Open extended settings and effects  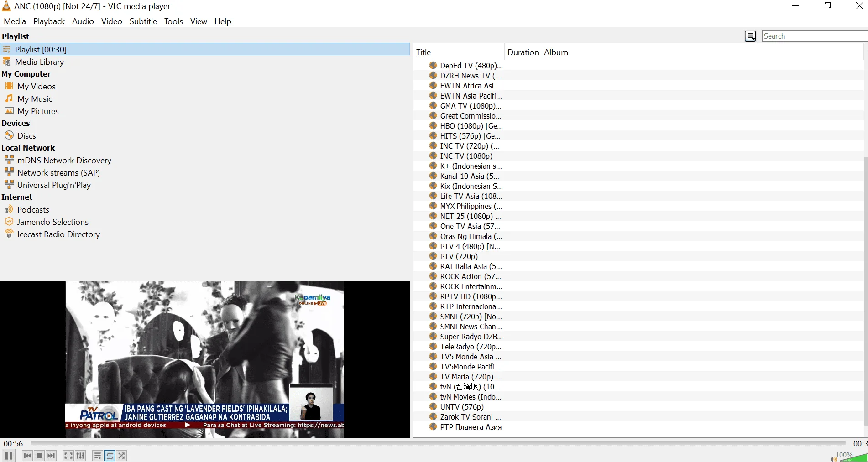pos(80,456)
